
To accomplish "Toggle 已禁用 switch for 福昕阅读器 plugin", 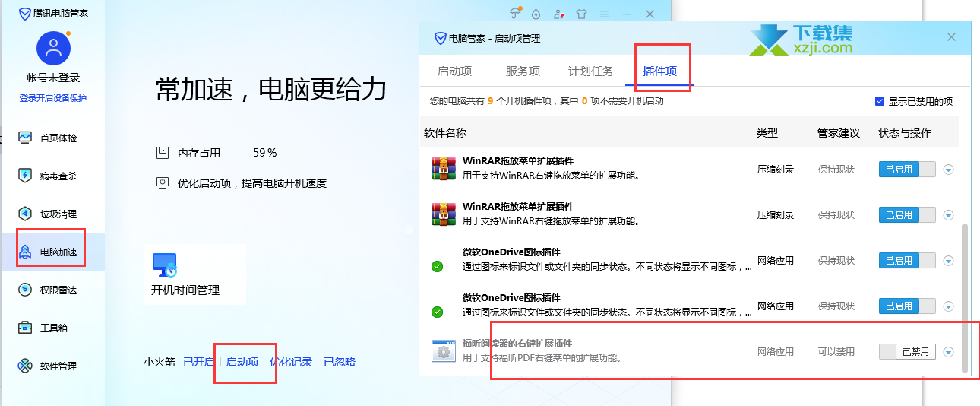I will coord(907,352).
